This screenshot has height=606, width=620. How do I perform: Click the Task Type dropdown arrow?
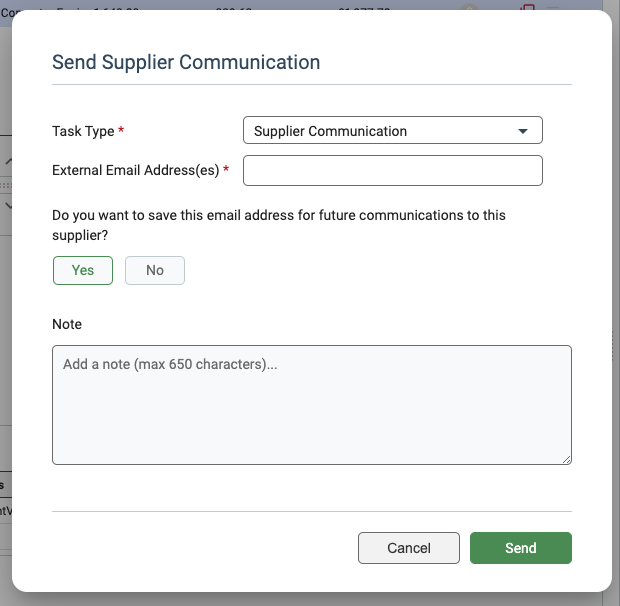point(523,131)
